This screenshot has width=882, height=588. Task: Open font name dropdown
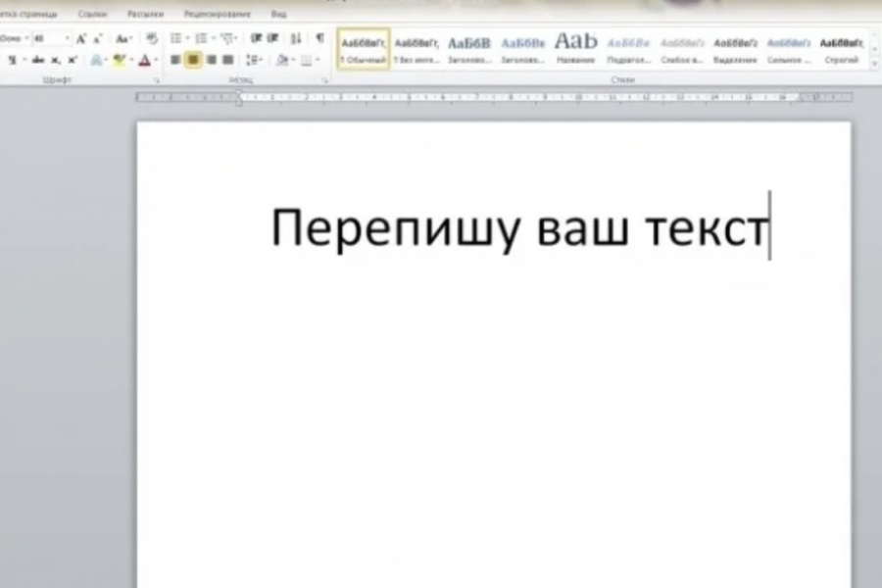tap(26, 38)
